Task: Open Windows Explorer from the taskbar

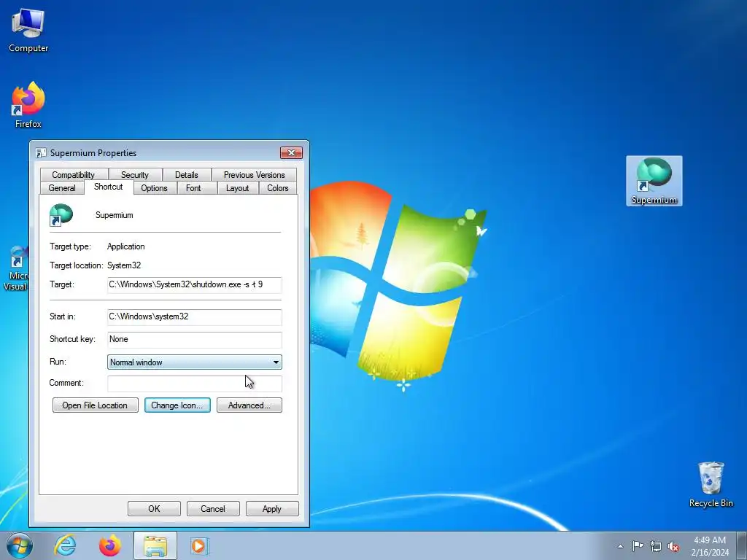Action: pyautogui.click(x=155, y=545)
